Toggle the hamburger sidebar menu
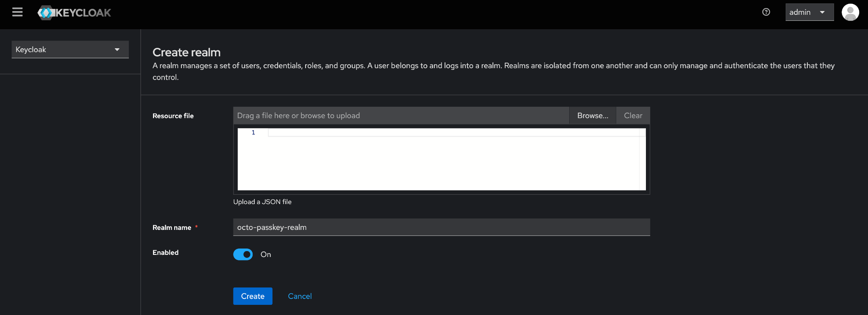The image size is (868, 315). click(17, 12)
